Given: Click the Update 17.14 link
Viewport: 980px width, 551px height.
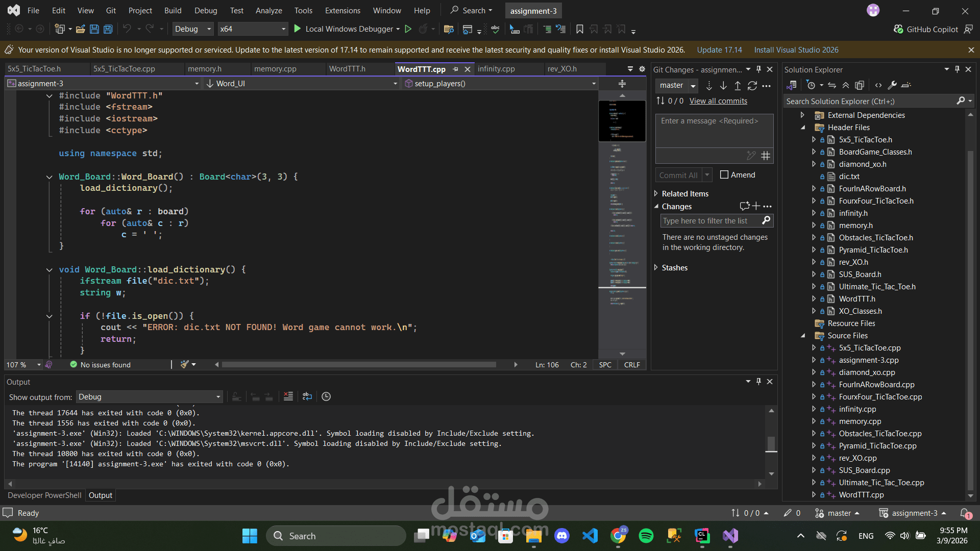Looking at the screenshot, I should coord(719,50).
